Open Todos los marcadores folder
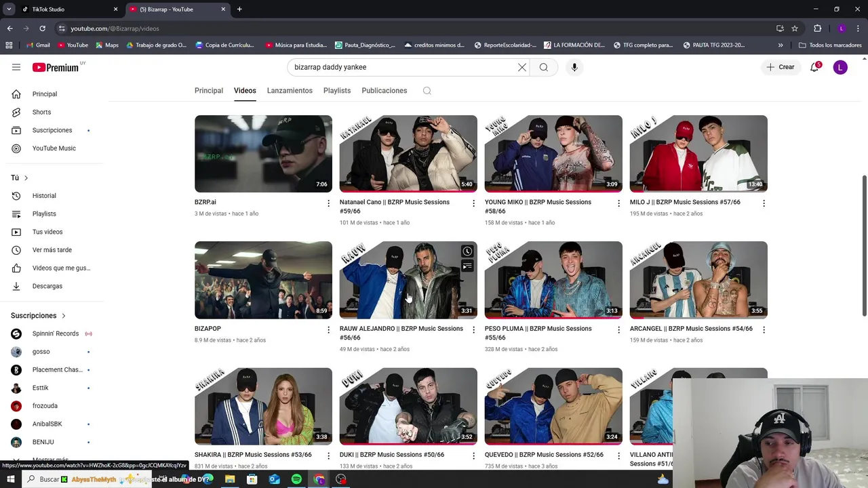The height and width of the screenshot is (488, 868). coord(830,45)
